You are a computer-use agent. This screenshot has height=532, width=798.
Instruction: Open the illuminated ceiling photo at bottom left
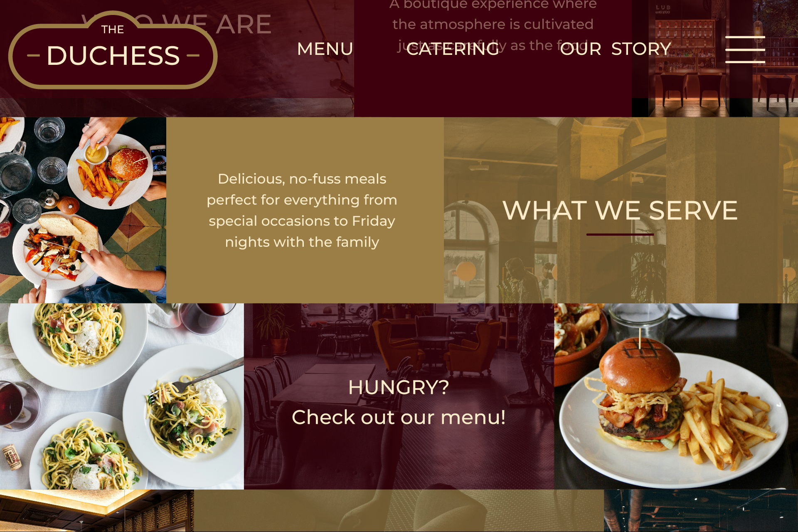(97, 511)
